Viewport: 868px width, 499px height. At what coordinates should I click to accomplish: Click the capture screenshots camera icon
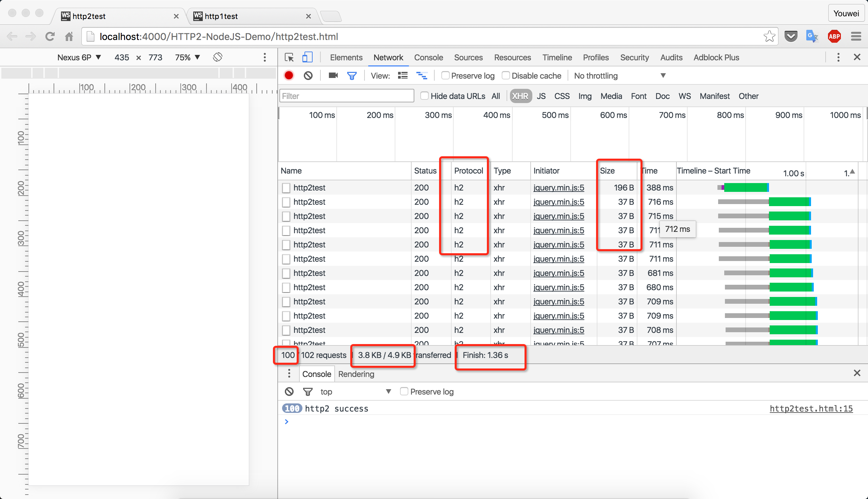[333, 75]
